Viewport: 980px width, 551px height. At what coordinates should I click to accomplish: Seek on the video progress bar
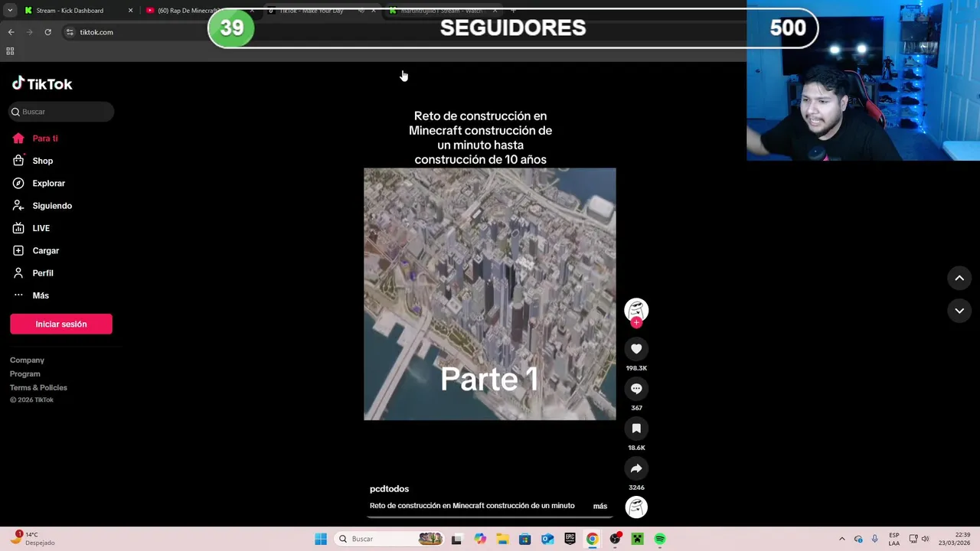(x=490, y=517)
